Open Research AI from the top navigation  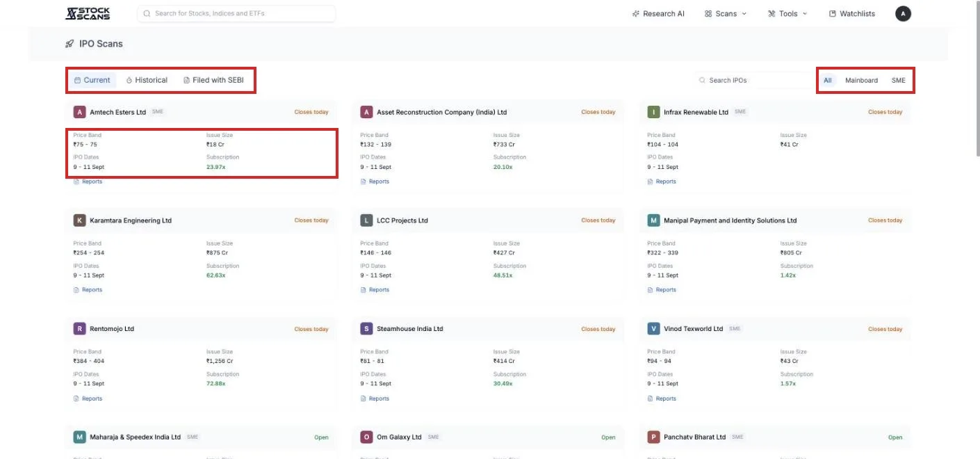[658, 14]
